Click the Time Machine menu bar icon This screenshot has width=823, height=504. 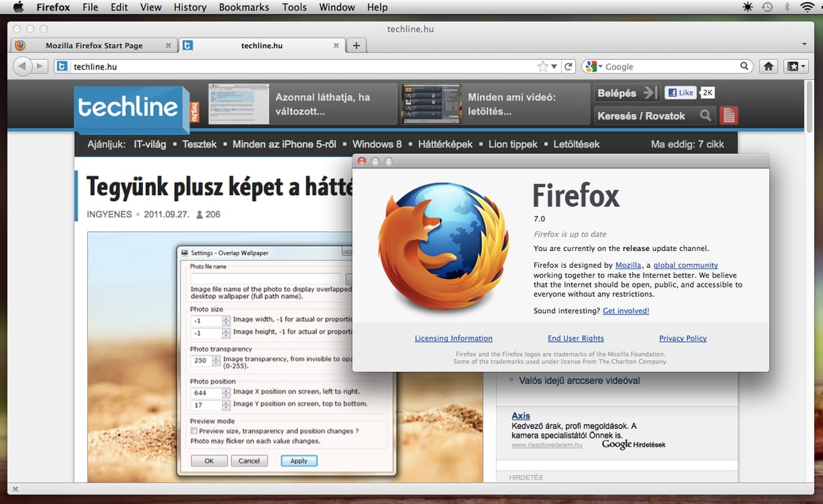coord(767,7)
